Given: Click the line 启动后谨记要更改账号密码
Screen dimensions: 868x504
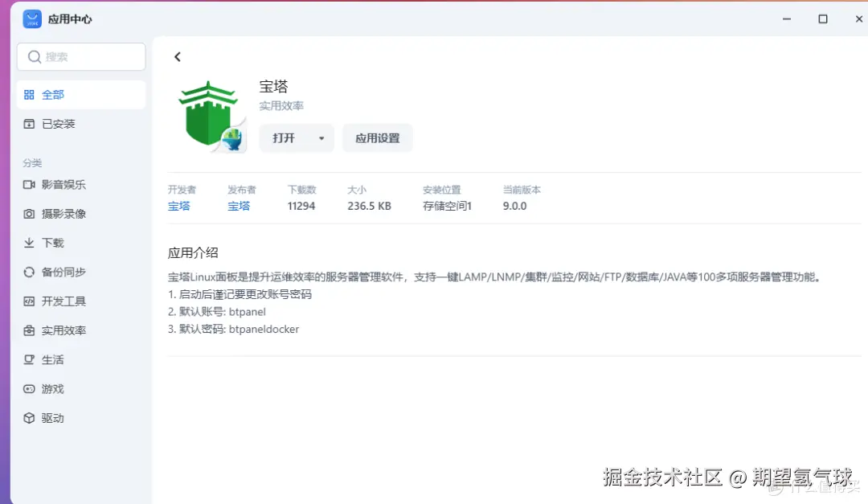Looking at the screenshot, I should pyautogui.click(x=240, y=294).
